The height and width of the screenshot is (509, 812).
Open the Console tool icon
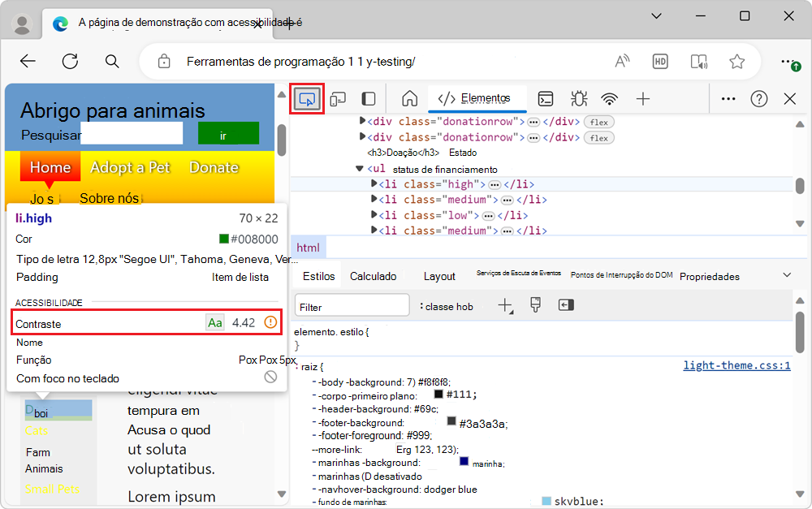point(546,98)
